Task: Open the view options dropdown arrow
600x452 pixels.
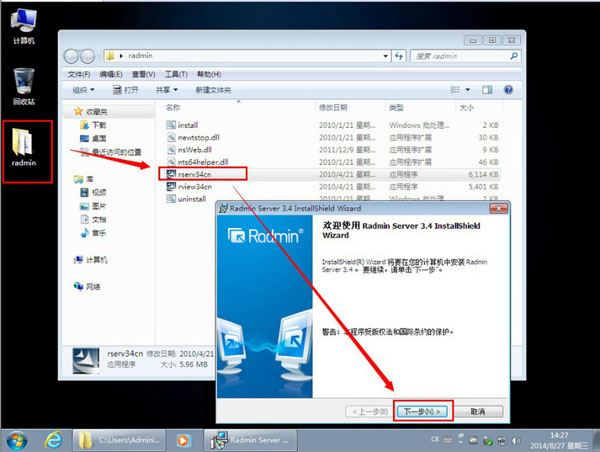Action: click(x=468, y=90)
